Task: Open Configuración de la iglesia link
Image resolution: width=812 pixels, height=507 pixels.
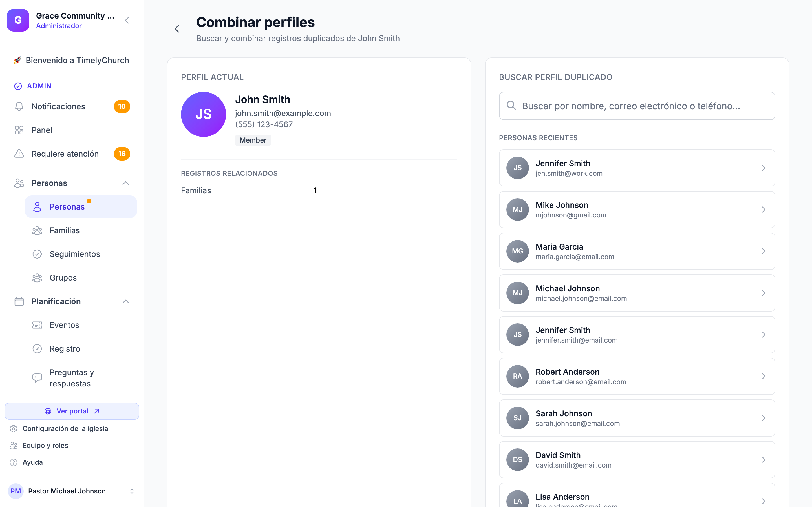Action: pyautogui.click(x=65, y=428)
